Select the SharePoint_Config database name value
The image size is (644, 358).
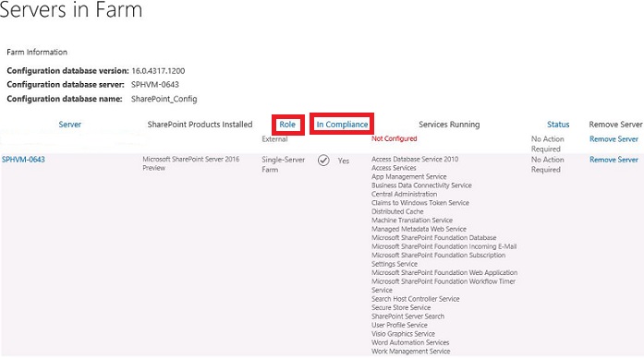(x=164, y=99)
